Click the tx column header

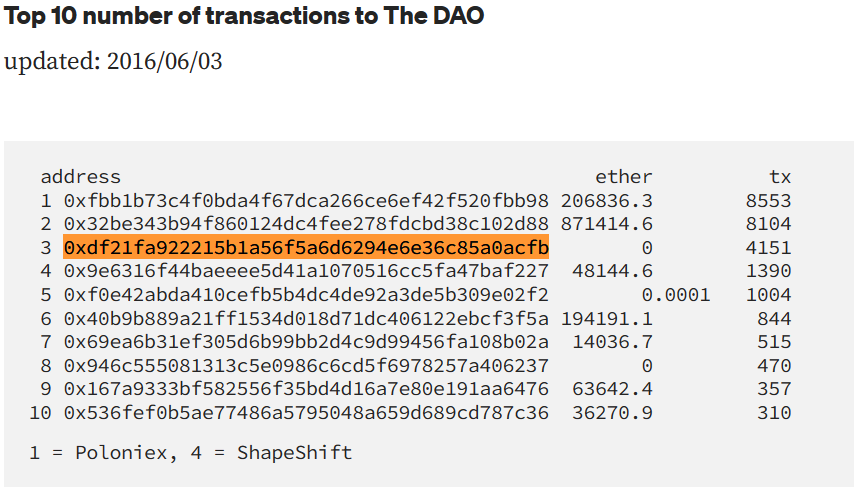[x=779, y=177]
